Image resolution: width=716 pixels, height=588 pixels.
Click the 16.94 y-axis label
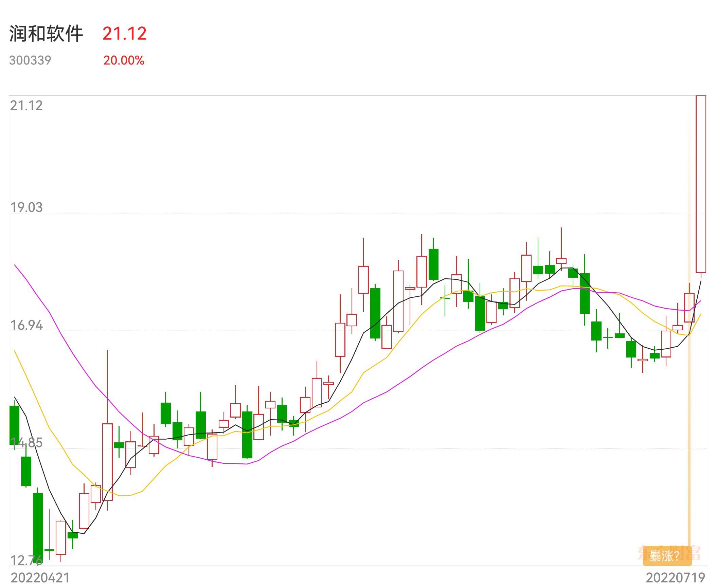(x=26, y=325)
